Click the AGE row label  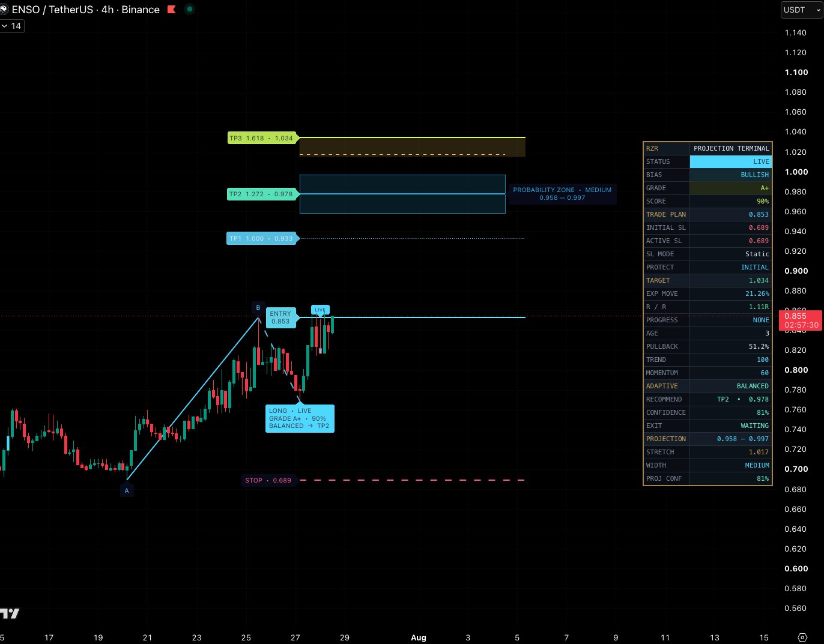pos(652,333)
